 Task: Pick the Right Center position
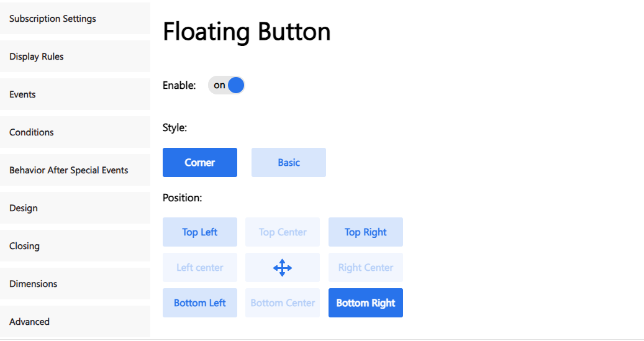click(x=366, y=268)
